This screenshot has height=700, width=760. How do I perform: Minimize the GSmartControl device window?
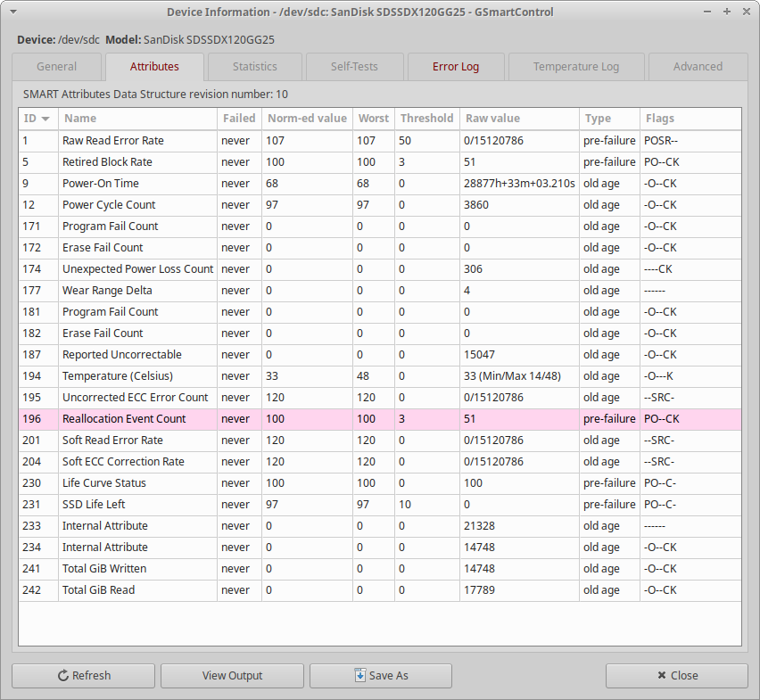pos(707,12)
